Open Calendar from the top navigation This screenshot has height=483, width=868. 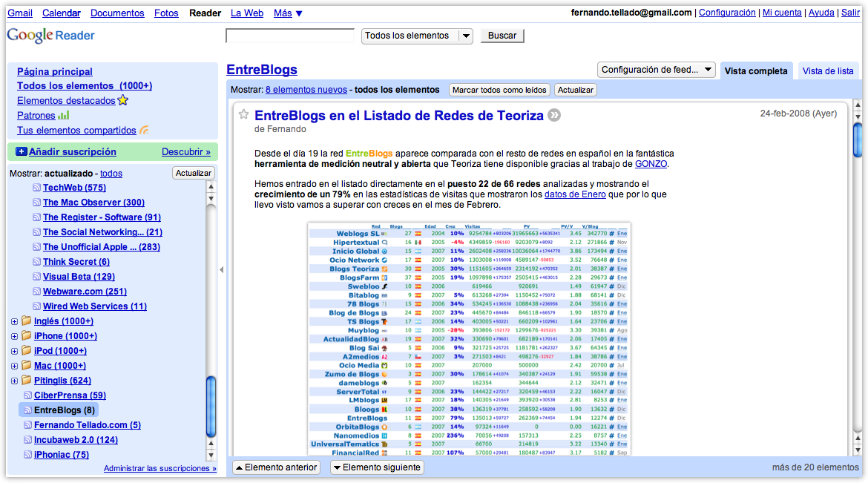[62, 13]
